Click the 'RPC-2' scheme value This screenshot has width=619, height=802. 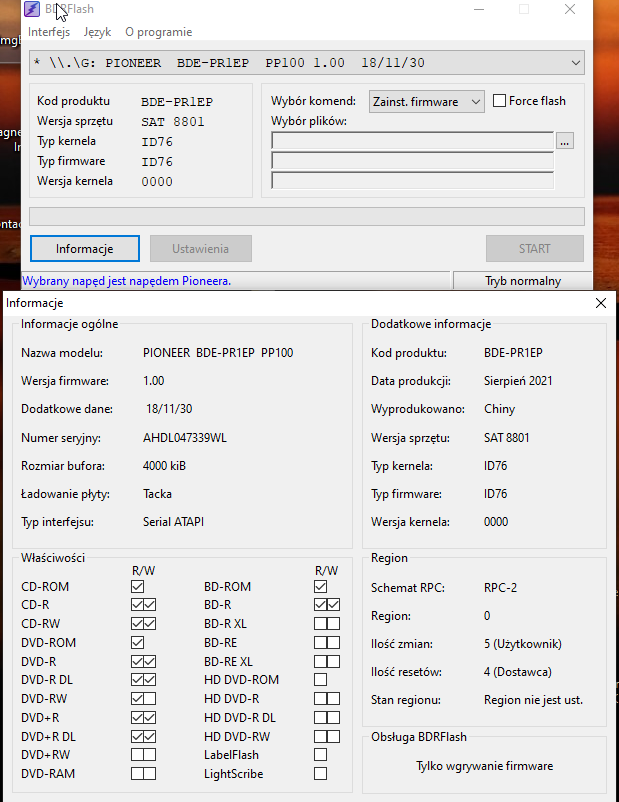tap(500, 588)
